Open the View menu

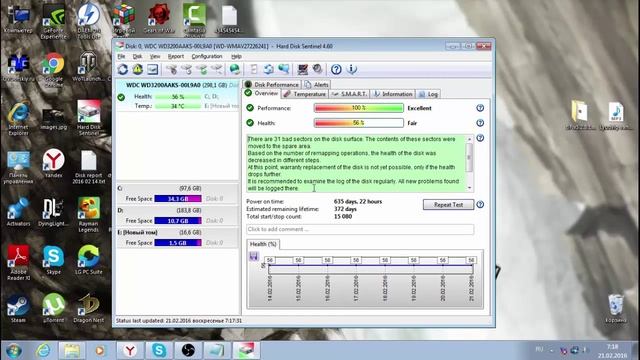155,56
